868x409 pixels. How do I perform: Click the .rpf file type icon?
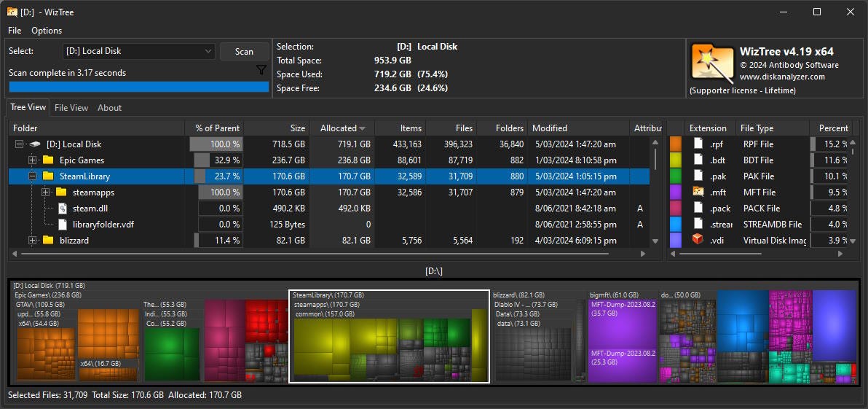tap(698, 144)
